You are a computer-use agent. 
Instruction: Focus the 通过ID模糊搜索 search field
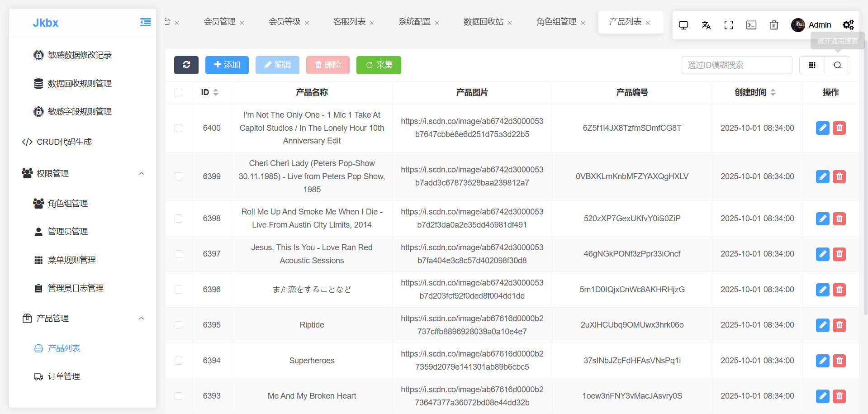[736, 65]
